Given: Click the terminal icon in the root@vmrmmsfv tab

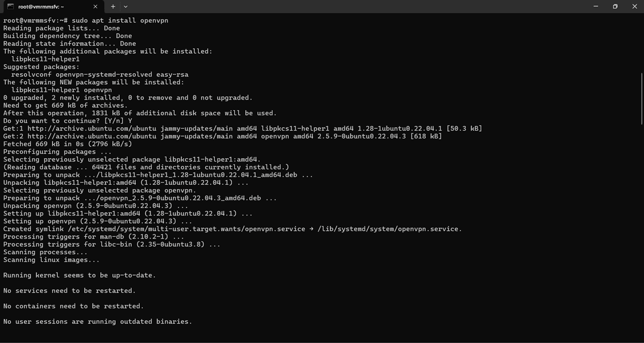Looking at the screenshot, I should point(11,7).
